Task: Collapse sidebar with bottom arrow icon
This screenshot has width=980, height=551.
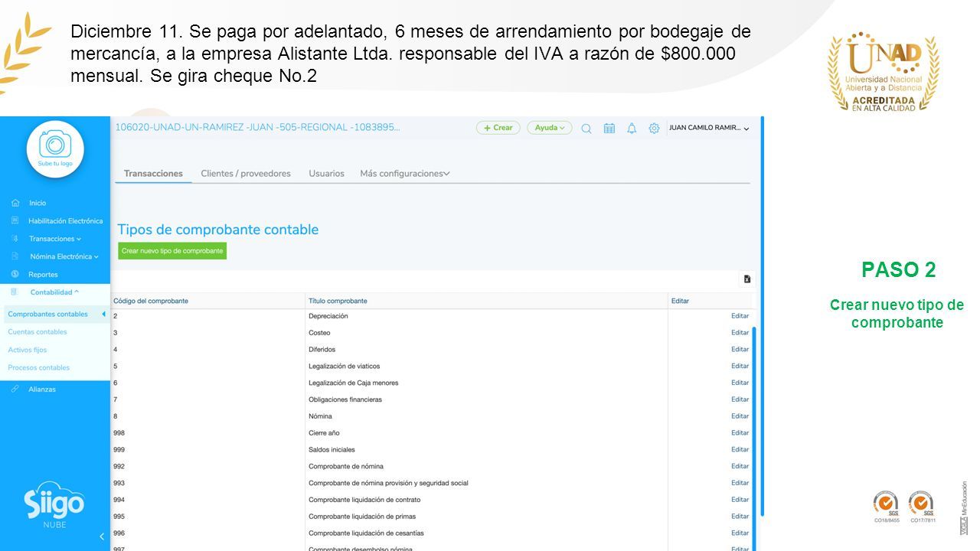Action: coord(102,536)
